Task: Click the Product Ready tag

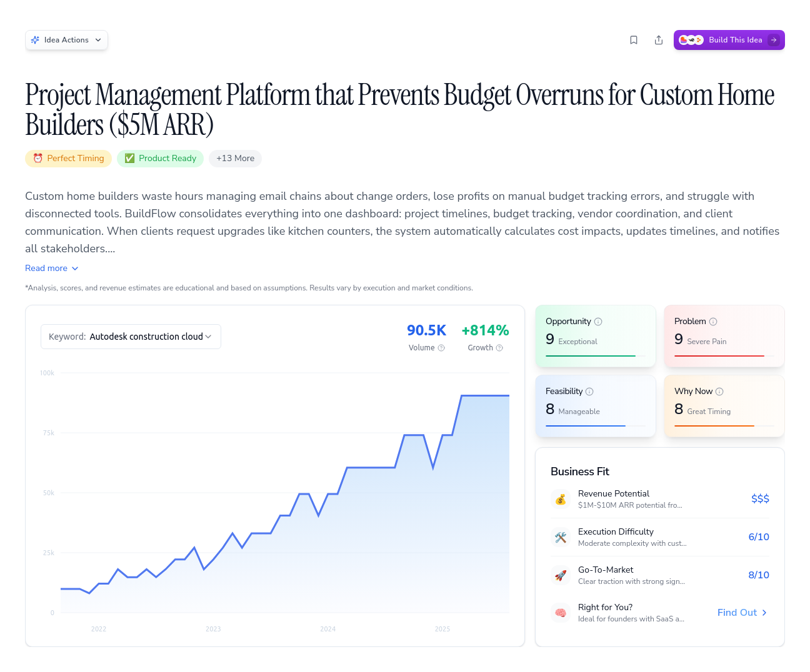Action: (161, 159)
